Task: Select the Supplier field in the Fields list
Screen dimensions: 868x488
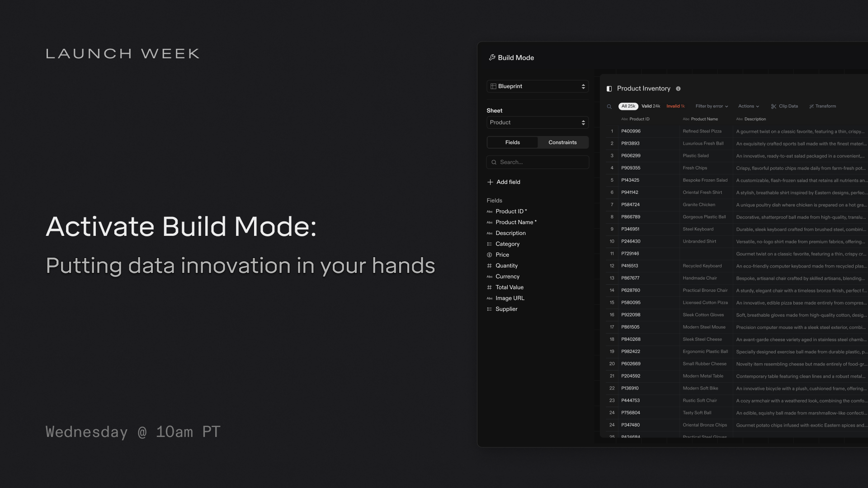Action: coord(506,309)
